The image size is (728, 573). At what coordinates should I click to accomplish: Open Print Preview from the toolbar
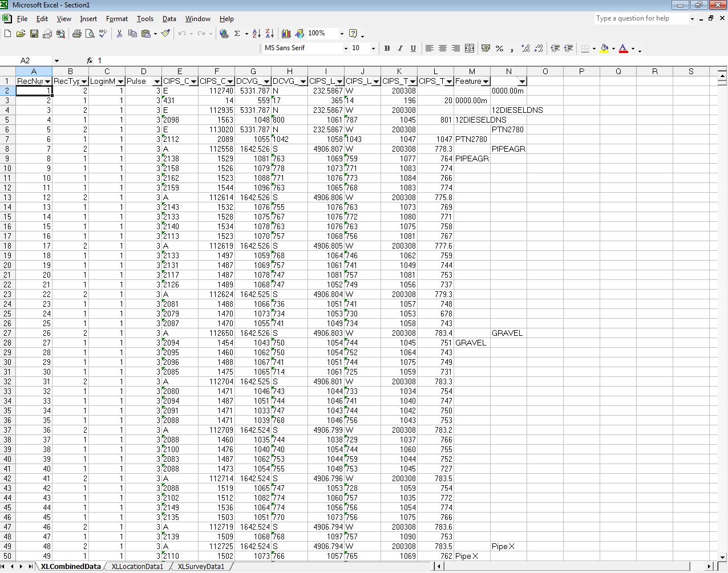90,34
